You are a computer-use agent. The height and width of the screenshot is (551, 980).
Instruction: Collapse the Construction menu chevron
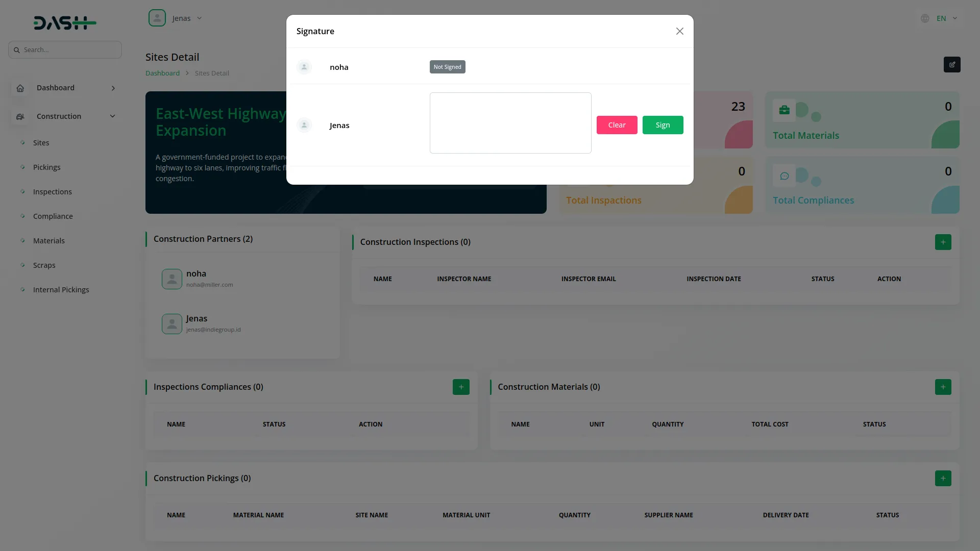(x=113, y=116)
